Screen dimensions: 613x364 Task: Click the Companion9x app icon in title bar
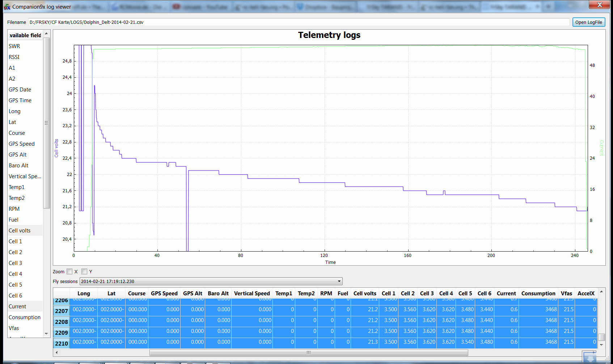click(7, 7)
